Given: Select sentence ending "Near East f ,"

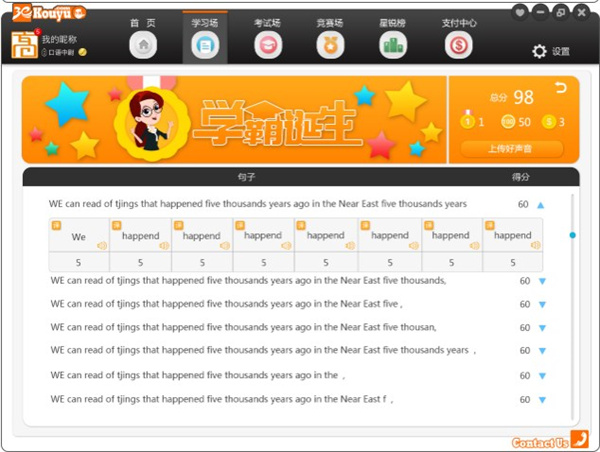Looking at the screenshot, I should point(222,399).
